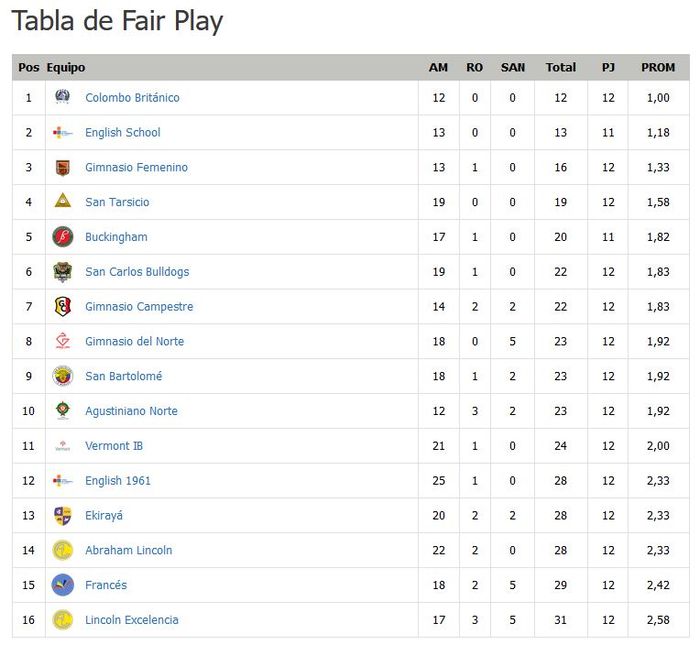Click the Gimnasio Campestre shield logo

coord(63,306)
